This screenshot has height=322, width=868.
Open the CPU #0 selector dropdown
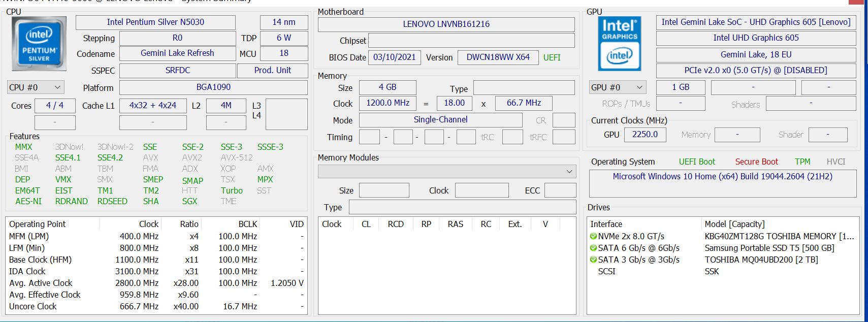(x=36, y=87)
